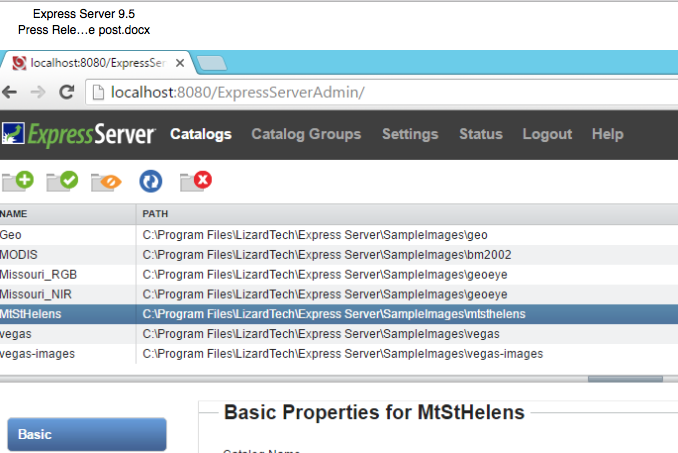Viewport: 678px width, 453px height.
Task: Open the Status page
Action: coord(480,134)
